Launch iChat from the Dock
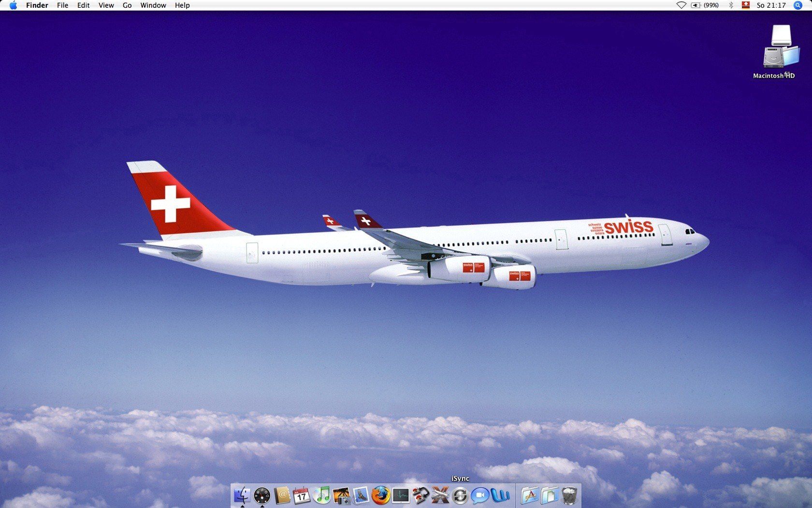The image size is (812, 508). point(480,495)
